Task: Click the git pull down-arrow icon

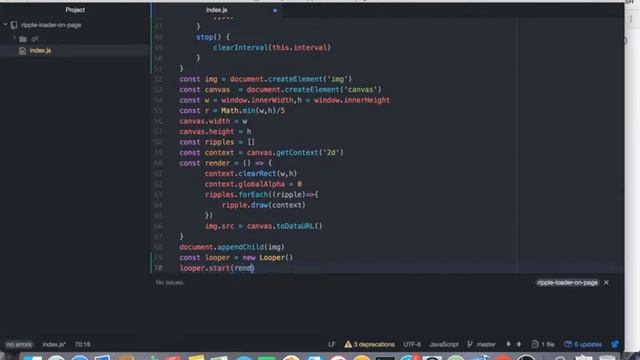Action: point(508,344)
